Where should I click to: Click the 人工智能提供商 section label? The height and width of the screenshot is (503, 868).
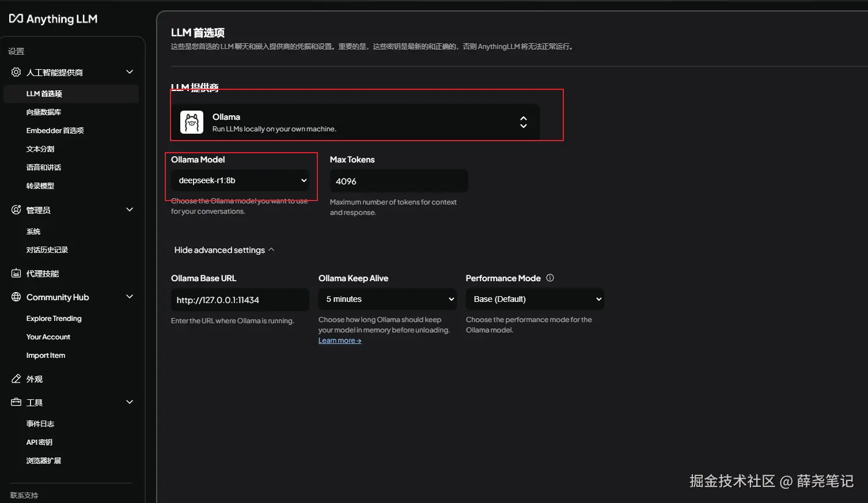(x=55, y=73)
